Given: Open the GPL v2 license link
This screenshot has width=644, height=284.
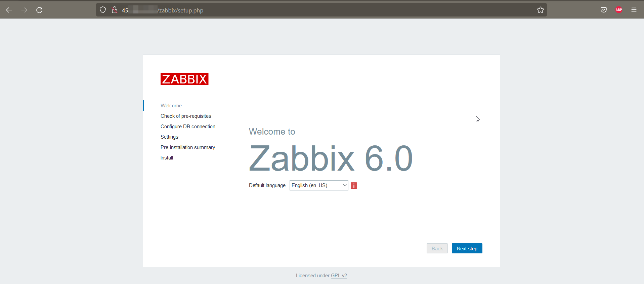Looking at the screenshot, I should point(339,276).
